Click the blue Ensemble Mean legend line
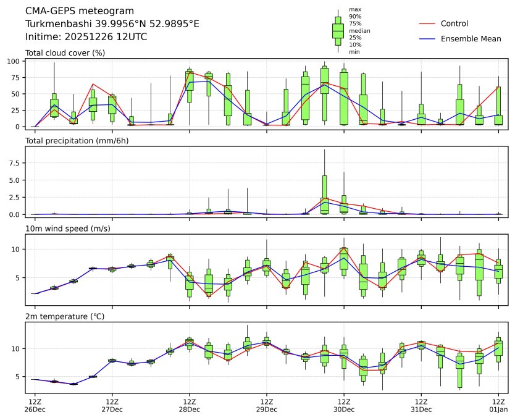515x420 pixels. tap(428, 39)
